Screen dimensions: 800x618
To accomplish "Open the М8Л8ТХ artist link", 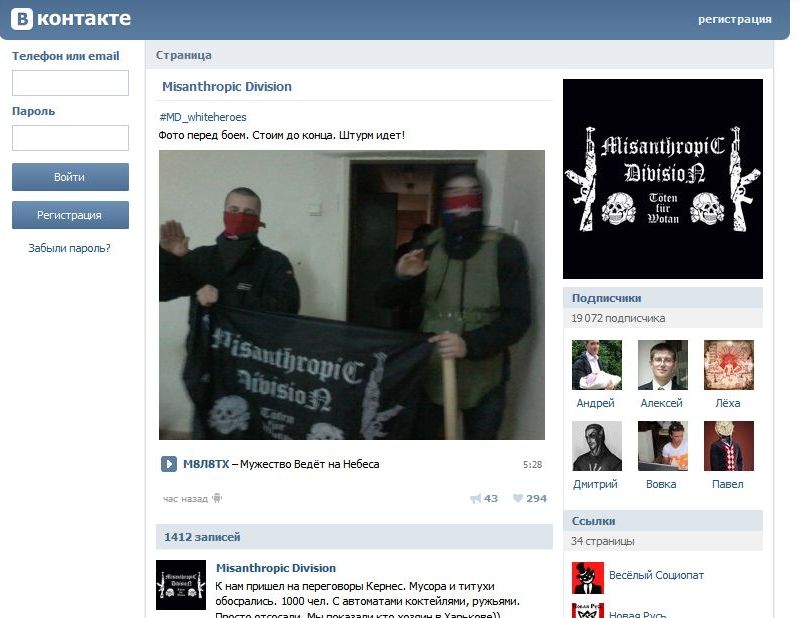I will [206, 464].
